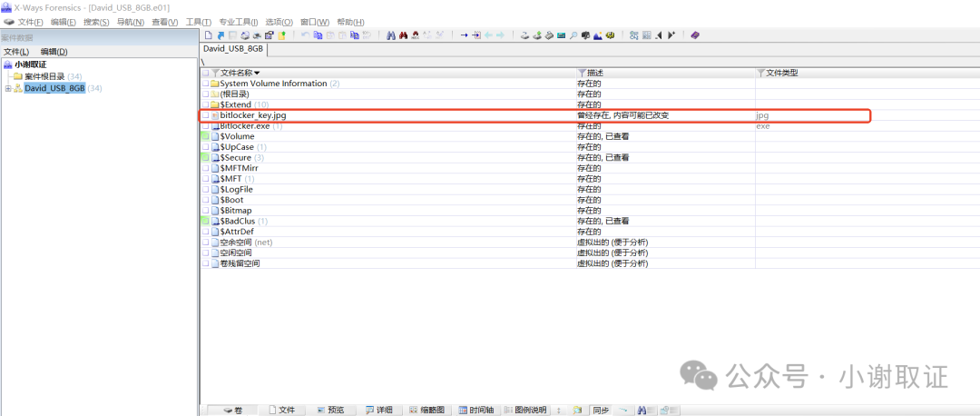980x416 pixels.
Task: Toggle the 同步 sync button
Action: [601, 411]
